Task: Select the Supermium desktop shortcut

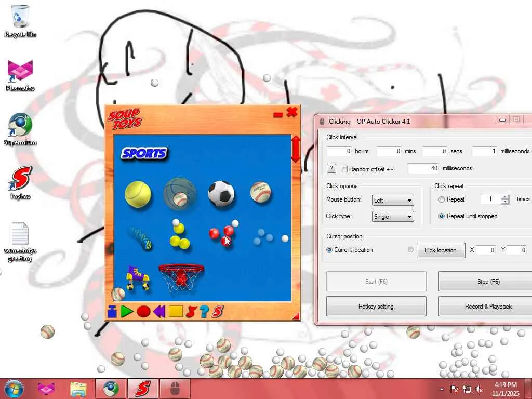Action: pyautogui.click(x=20, y=129)
